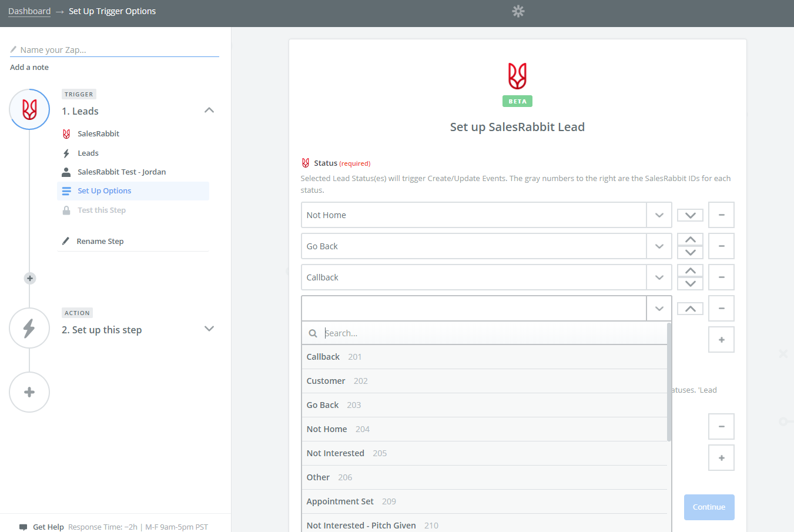Click the Continue button
This screenshot has width=794, height=532.
[x=709, y=507]
